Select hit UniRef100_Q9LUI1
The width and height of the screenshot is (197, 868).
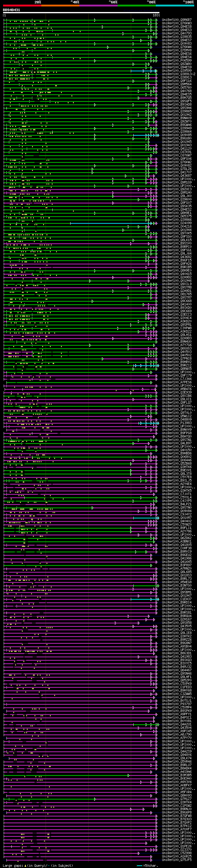(x=177, y=399)
